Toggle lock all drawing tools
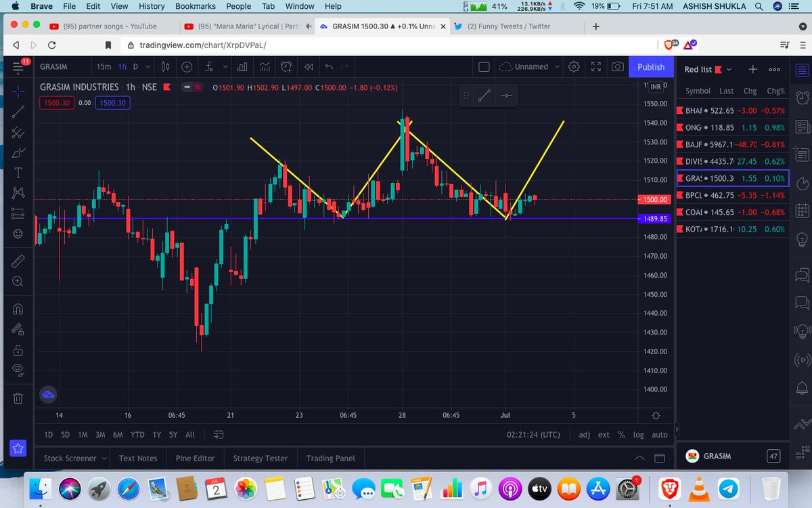Viewport: 812px width, 508px height. [18, 349]
